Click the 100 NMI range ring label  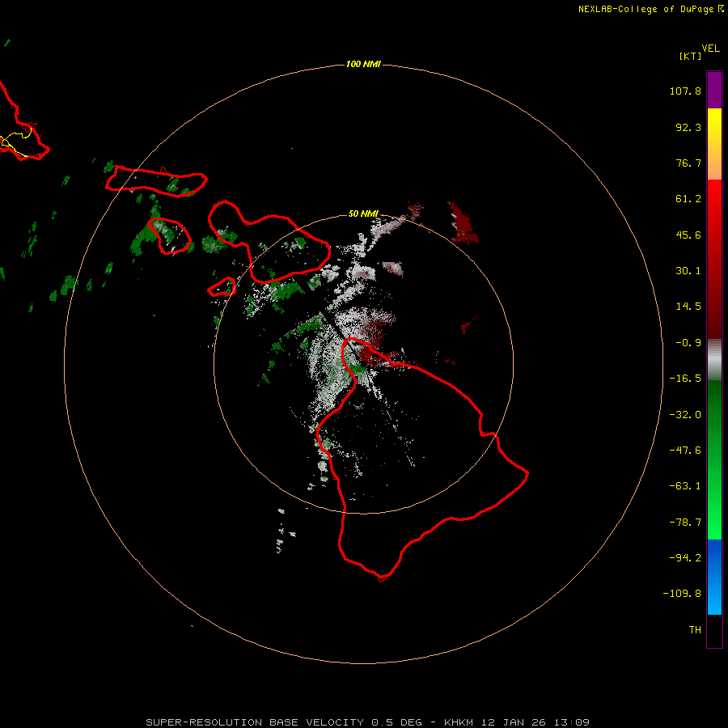tap(363, 64)
